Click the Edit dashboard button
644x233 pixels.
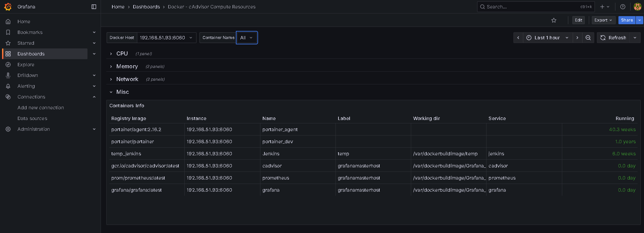click(578, 20)
